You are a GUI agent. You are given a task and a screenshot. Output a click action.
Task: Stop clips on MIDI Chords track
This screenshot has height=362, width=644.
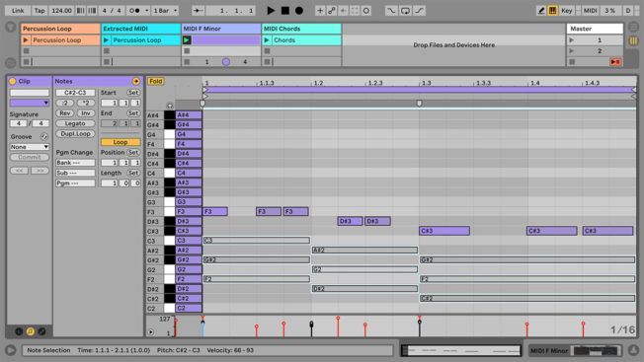(x=267, y=62)
